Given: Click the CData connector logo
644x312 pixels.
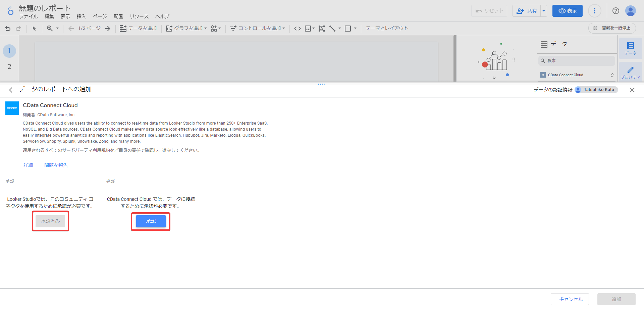Looking at the screenshot, I should [x=12, y=108].
